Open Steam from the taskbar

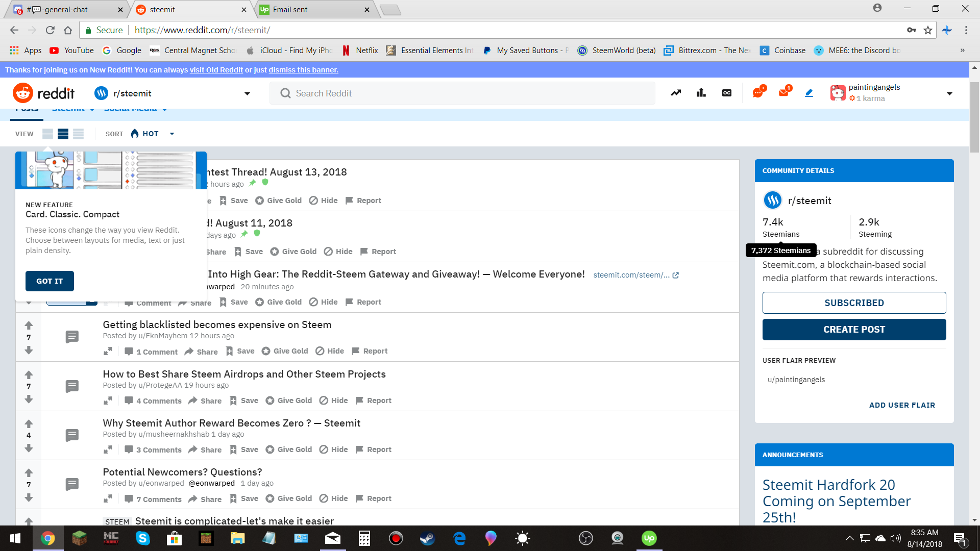coord(428,538)
